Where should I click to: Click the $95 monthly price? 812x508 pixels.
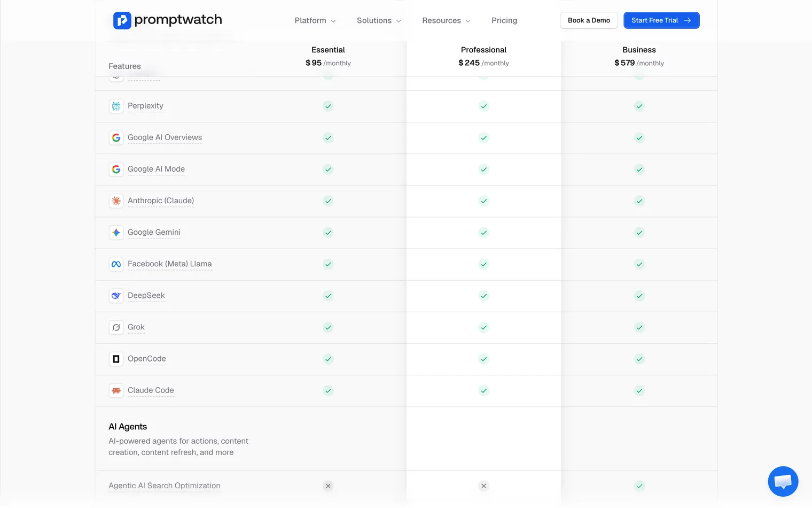coord(328,63)
